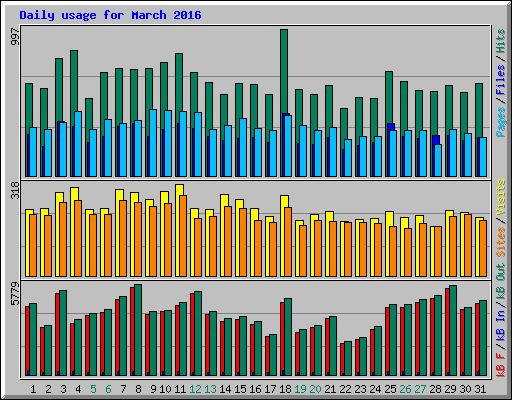
Task: Click the 5779 axis maximum value
Action: (x=15, y=294)
